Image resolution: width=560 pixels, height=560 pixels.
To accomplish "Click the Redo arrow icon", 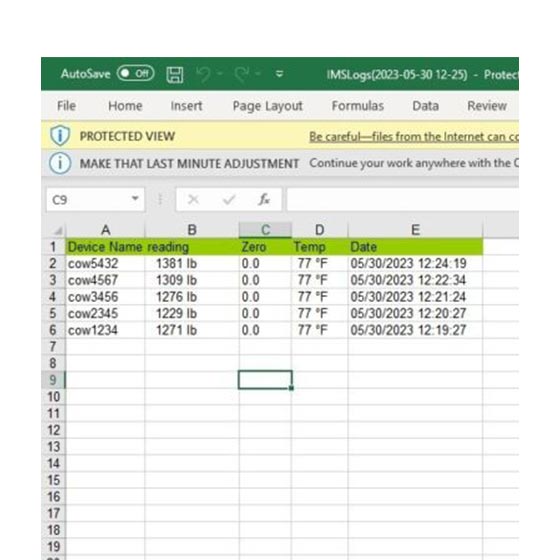I will [242, 74].
